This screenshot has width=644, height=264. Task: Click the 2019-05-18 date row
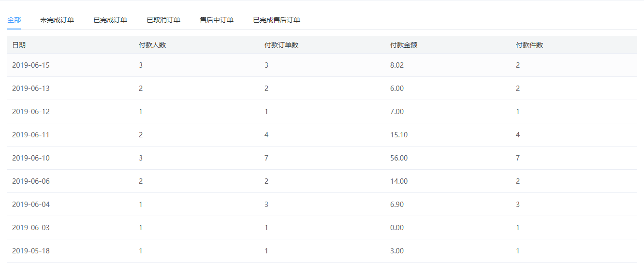pos(322,251)
